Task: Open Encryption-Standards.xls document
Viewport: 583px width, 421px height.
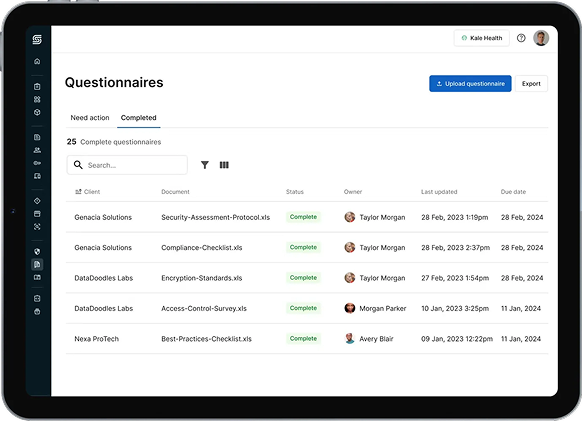Action: tap(202, 278)
